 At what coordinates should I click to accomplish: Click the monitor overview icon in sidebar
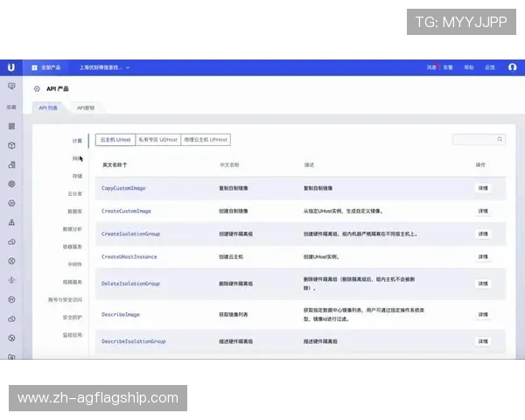point(11,87)
